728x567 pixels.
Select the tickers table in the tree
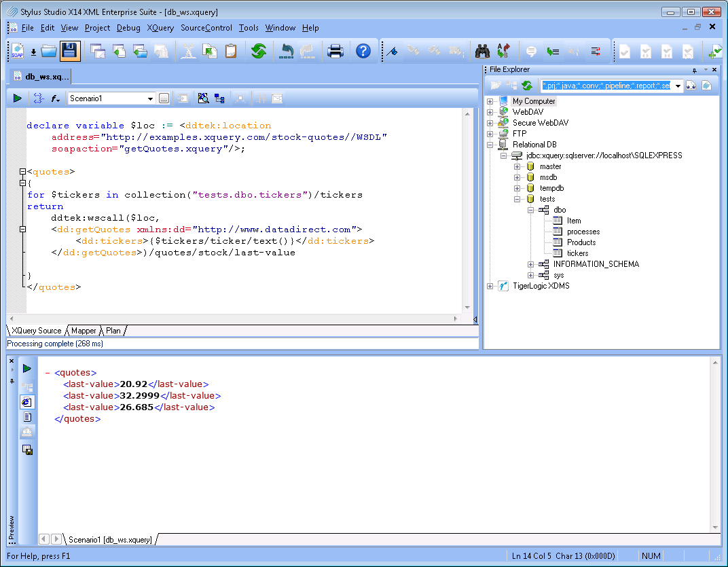(577, 253)
